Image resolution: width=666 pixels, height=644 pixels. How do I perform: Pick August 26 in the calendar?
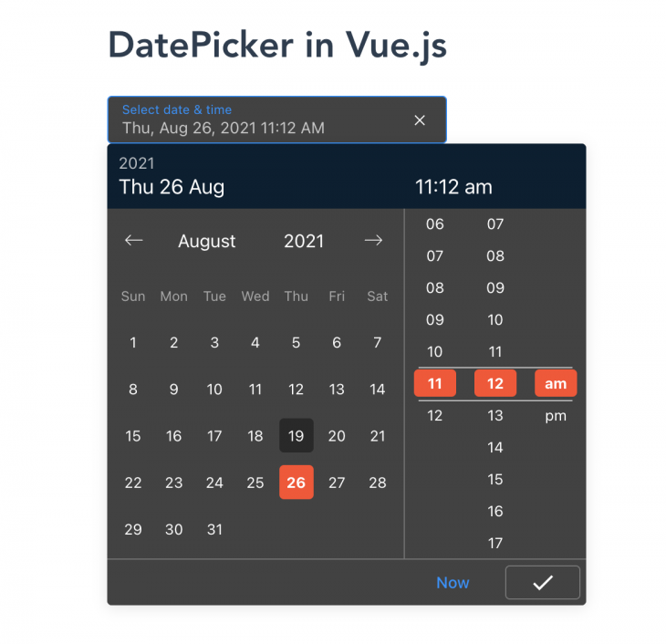click(x=296, y=483)
